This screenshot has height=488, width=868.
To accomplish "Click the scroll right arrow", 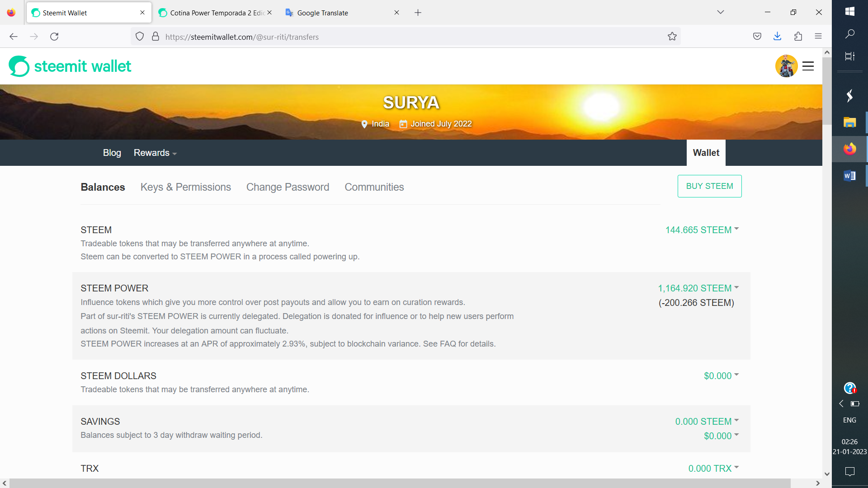I will tap(817, 483).
